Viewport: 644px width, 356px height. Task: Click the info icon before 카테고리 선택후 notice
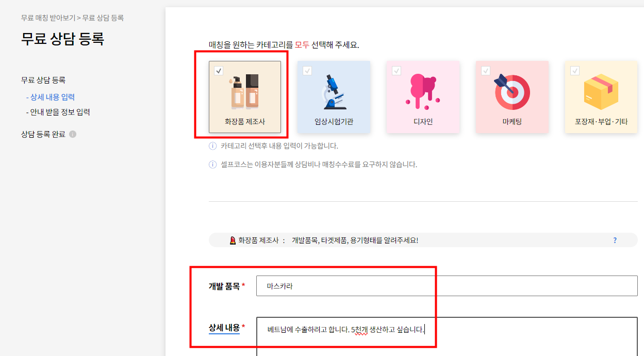pyautogui.click(x=212, y=146)
